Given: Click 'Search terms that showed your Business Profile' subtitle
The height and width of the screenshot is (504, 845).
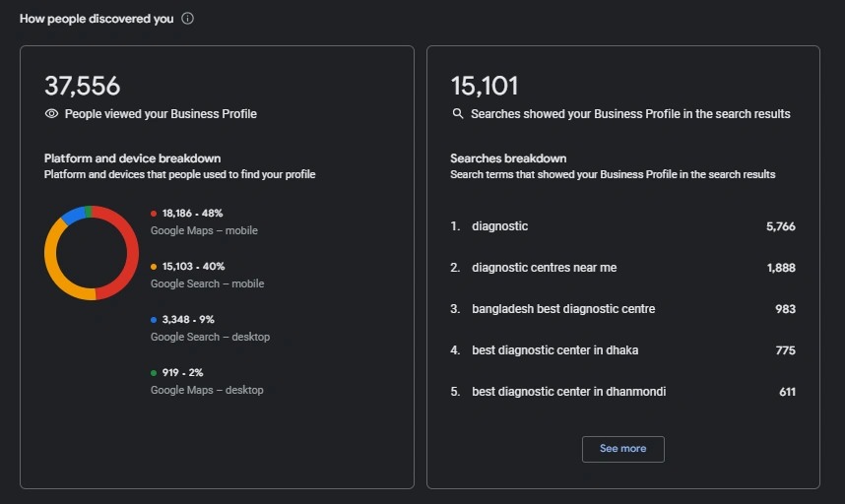Looking at the screenshot, I should pos(613,174).
